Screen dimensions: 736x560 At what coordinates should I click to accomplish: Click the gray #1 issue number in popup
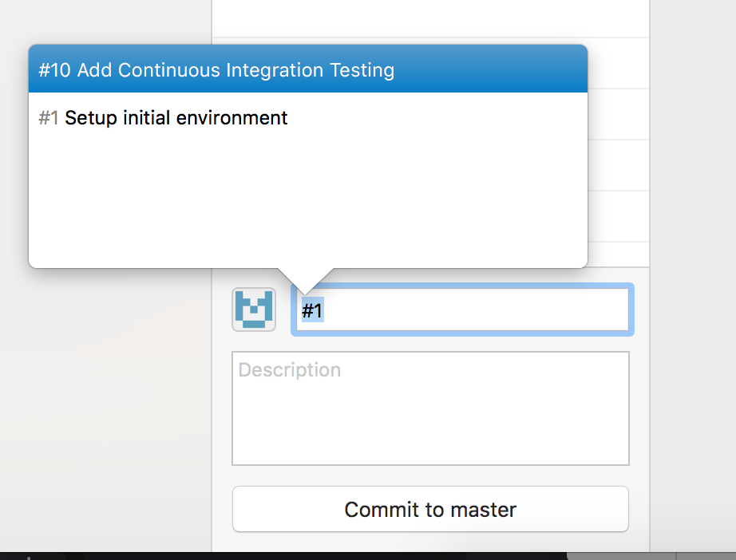[x=48, y=119]
